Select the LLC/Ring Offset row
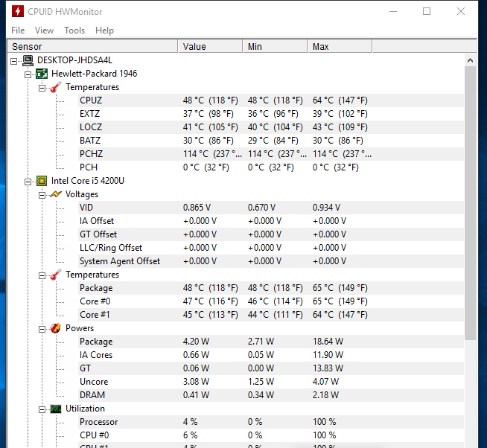Viewport: 487px width, 448px height. [271, 248]
